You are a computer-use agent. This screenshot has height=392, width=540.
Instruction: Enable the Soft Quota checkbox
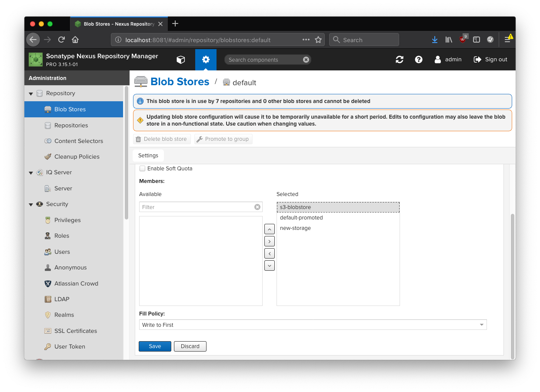(143, 169)
